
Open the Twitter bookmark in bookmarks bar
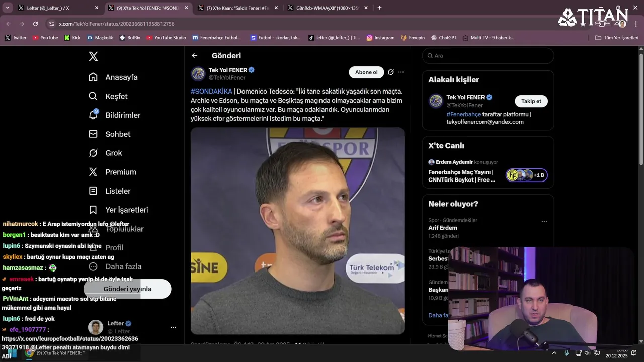point(16,38)
